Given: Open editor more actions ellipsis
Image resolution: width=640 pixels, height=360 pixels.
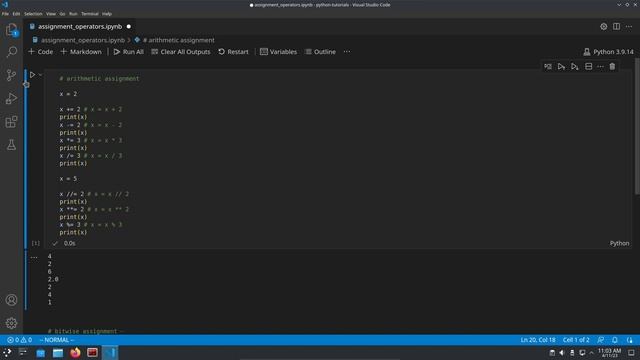Looking at the screenshot, I should 629,27.
